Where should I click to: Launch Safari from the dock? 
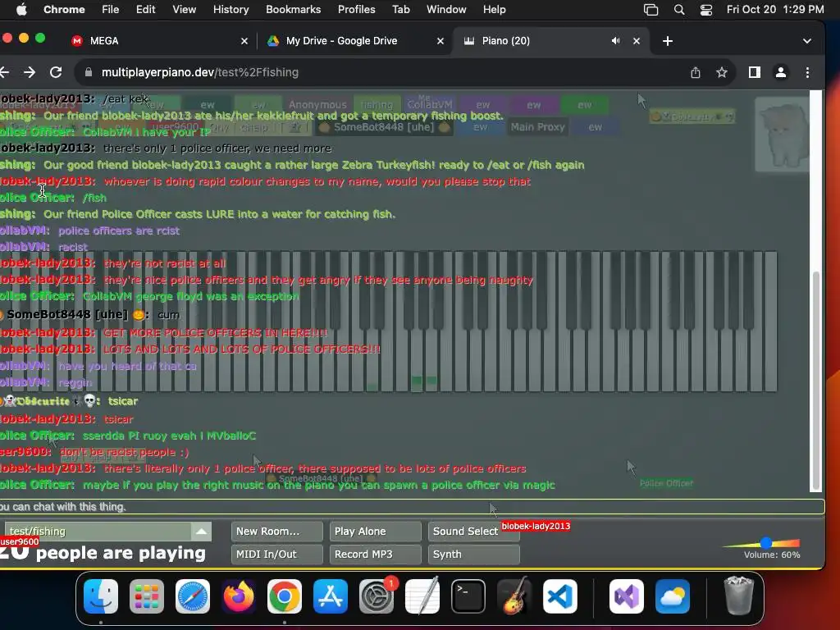click(x=193, y=596)
